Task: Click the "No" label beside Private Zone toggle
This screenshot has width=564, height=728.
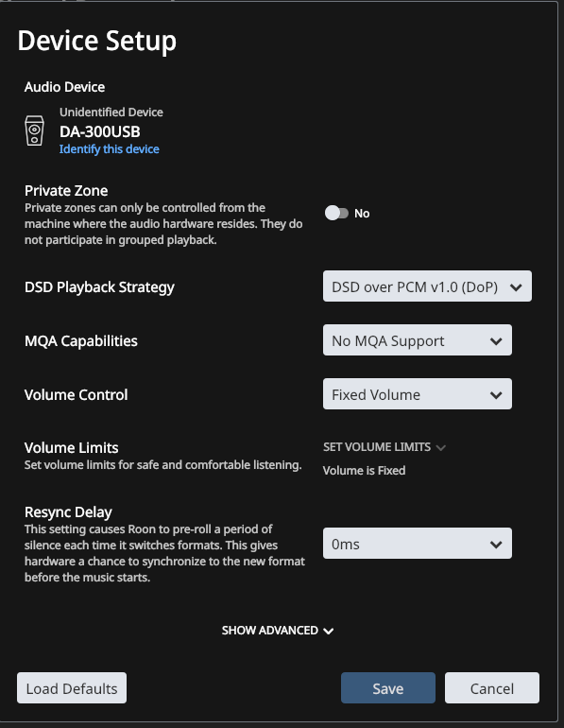Action: pos(362,213)
